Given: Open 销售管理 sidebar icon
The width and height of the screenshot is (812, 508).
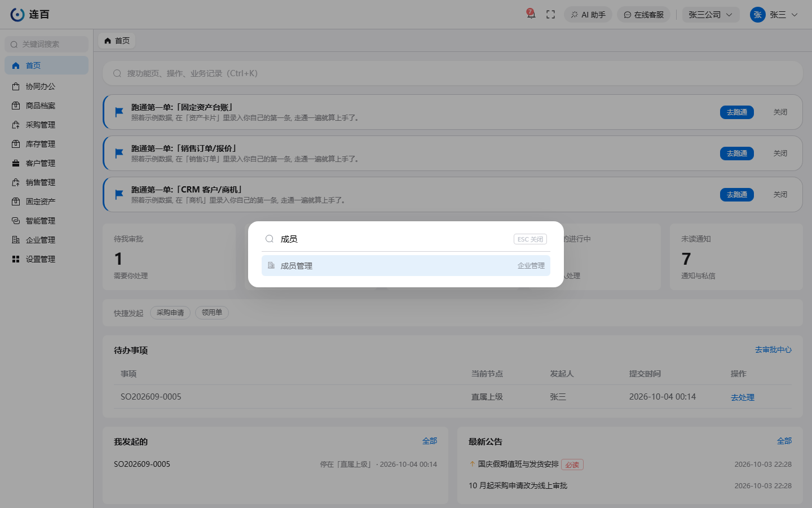Looking at the screenshot, I should [x=16, y=182].
